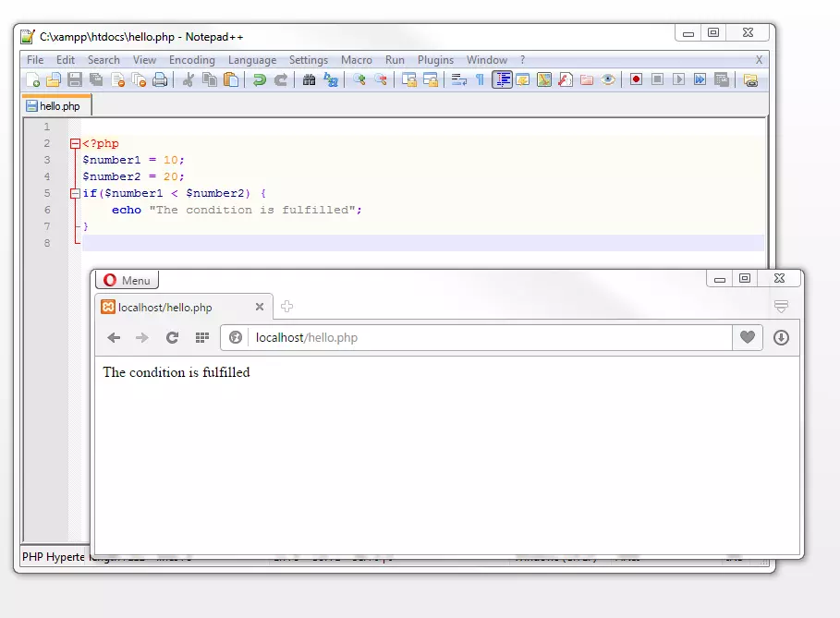Collapse the code fold at the php opening tag
The width and height of the screenshot is (840, 618).
(74, 143)
